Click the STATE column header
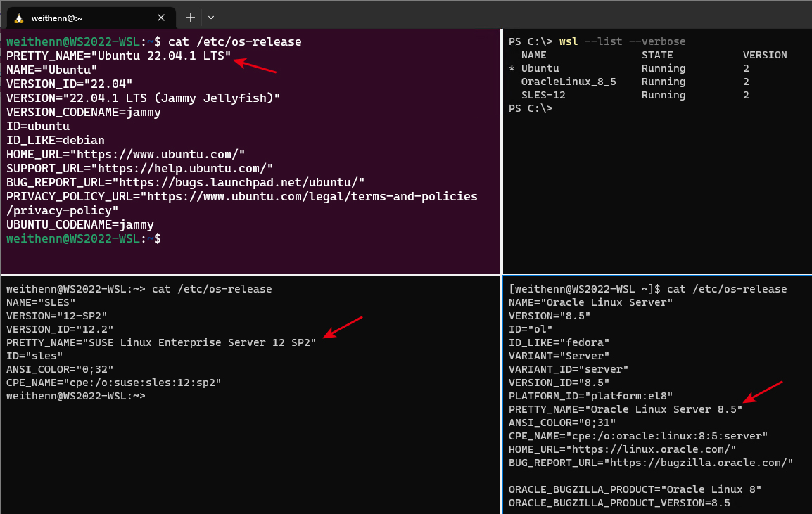Image resolution: width=812 pixels, height=514 pixels. pos(657,55)
